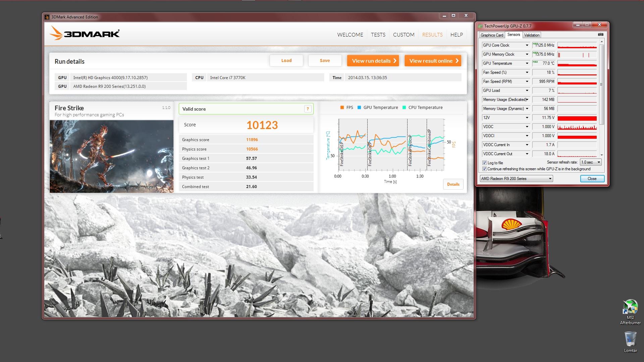Image resolution: width=644 pixels, height=362 pixels.
Task: Click the valid score help question mark
Action: [x=308, y=109]
